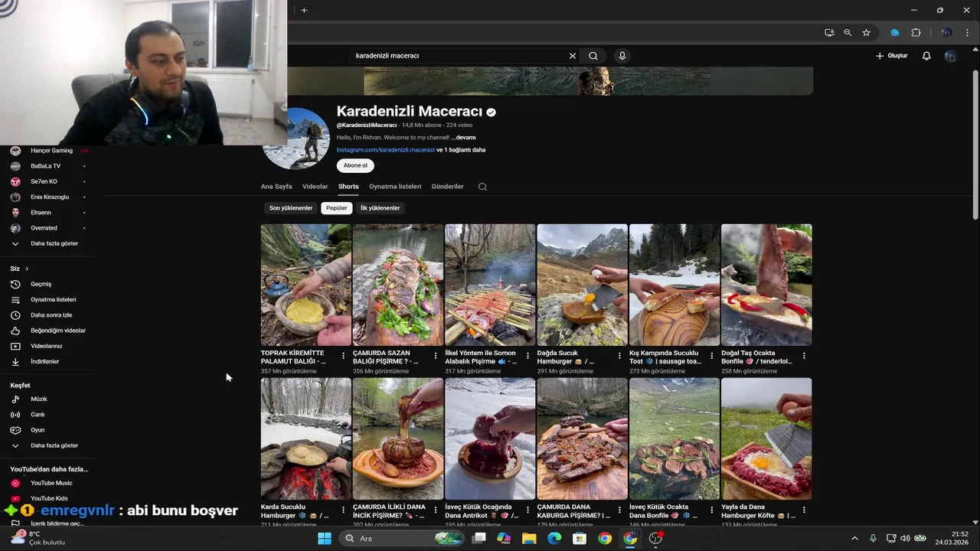Select the İlk yüklenenler filter chip
The width and height of the screenshot is (980, 551).
[381, 208]
